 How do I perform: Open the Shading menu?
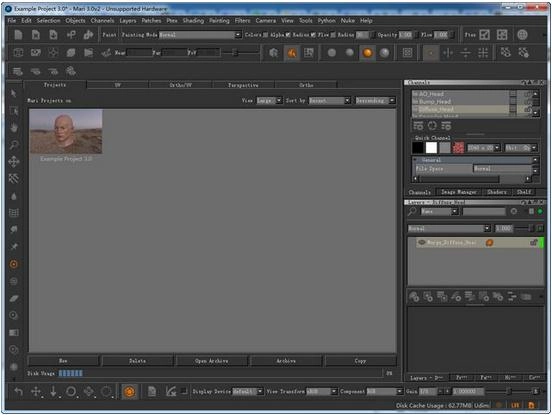(193, 20)
